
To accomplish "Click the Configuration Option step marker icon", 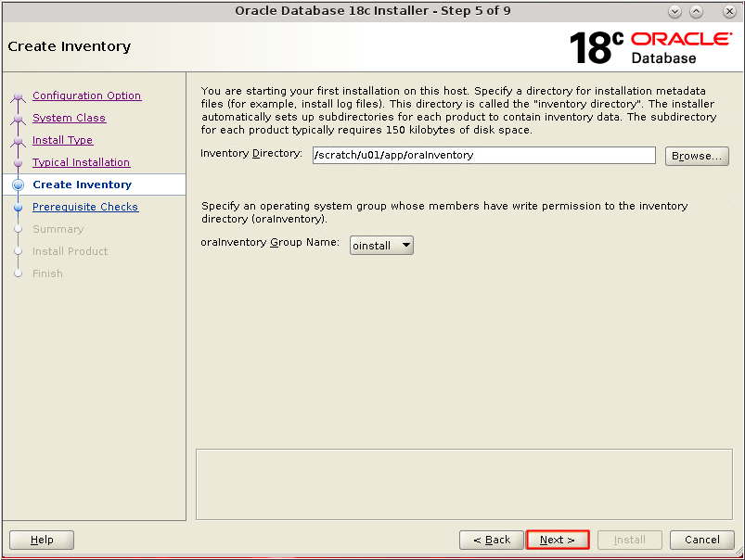I will click(18, 97).
